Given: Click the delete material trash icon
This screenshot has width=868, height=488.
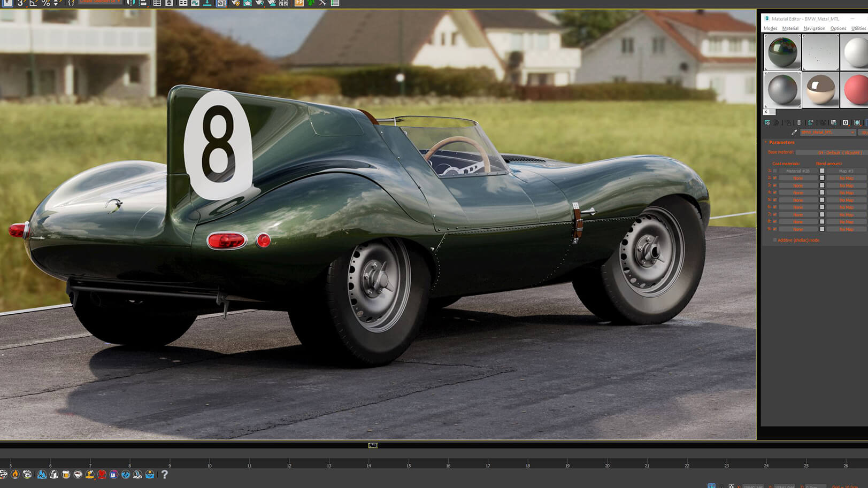Looking at the screenshot, I should coord(799,122).
